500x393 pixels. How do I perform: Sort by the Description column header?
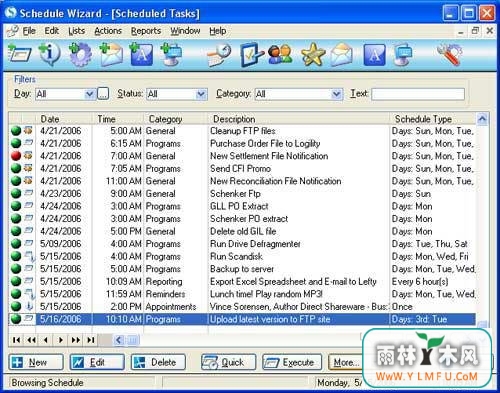pyautogui.click(x=299, y=119)
